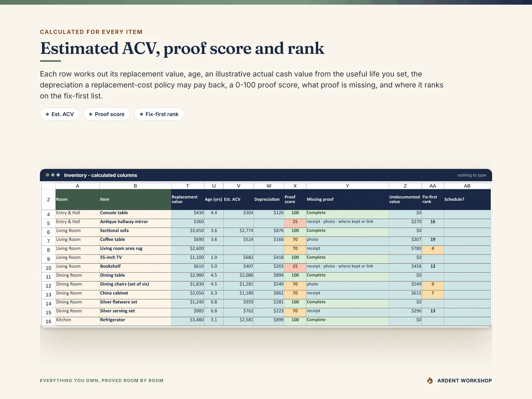532x399 pixels.
Task: Click the 'Missing proof' header cell
Action: coord(347,199)
